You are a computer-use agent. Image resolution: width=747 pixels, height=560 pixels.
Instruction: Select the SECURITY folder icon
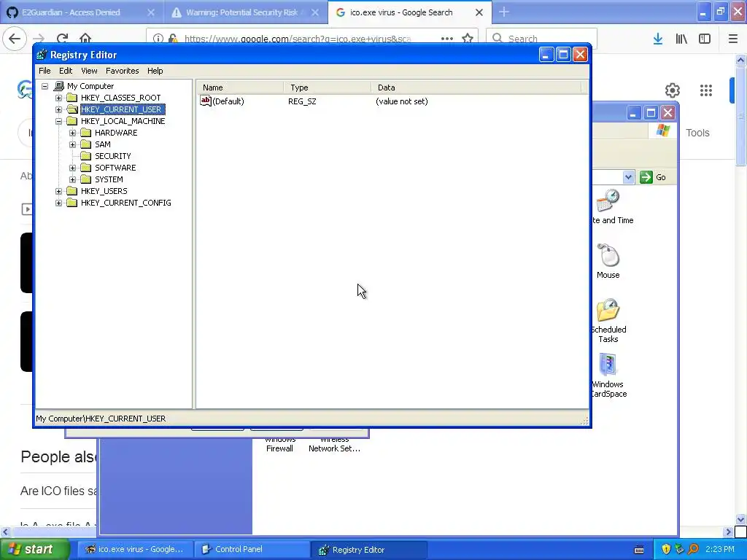tap(86, 156)
